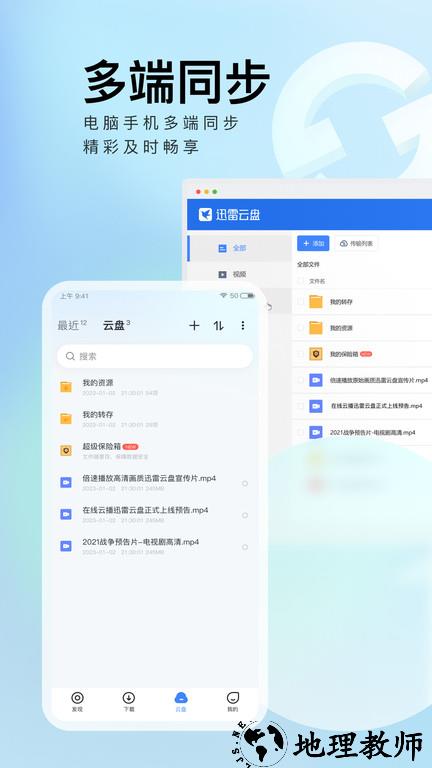Tap the 搜索 search field on phone
The width and height of the screenshot is (432, 768).
[155, 356]
